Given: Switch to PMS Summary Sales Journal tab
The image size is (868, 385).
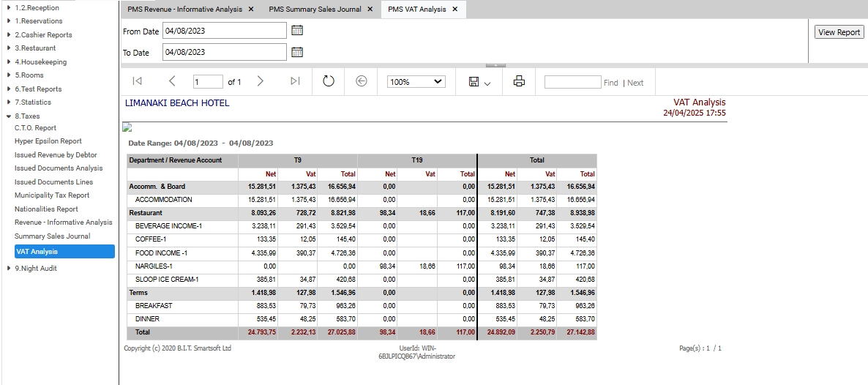Looking at the screenshot, I should tap(315, 10).
